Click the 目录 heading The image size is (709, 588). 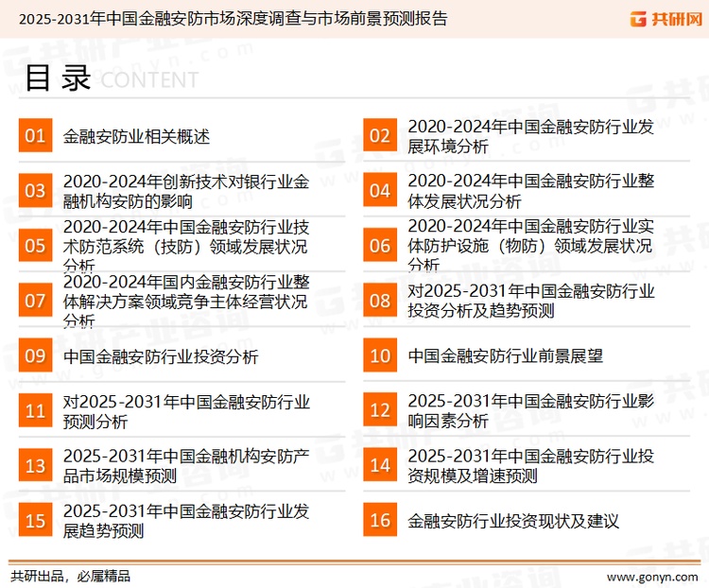[x=58, y=78]
